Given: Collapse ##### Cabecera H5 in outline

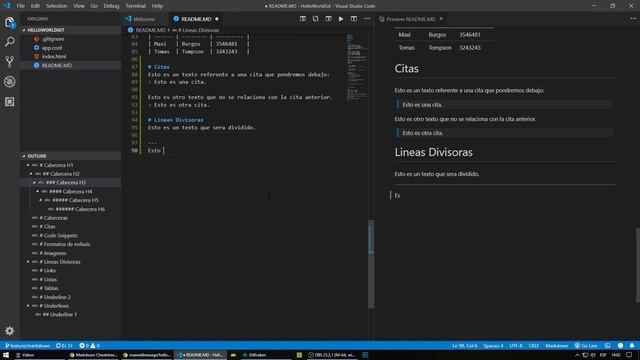Looking at the screenshot, I should point(41,200).
